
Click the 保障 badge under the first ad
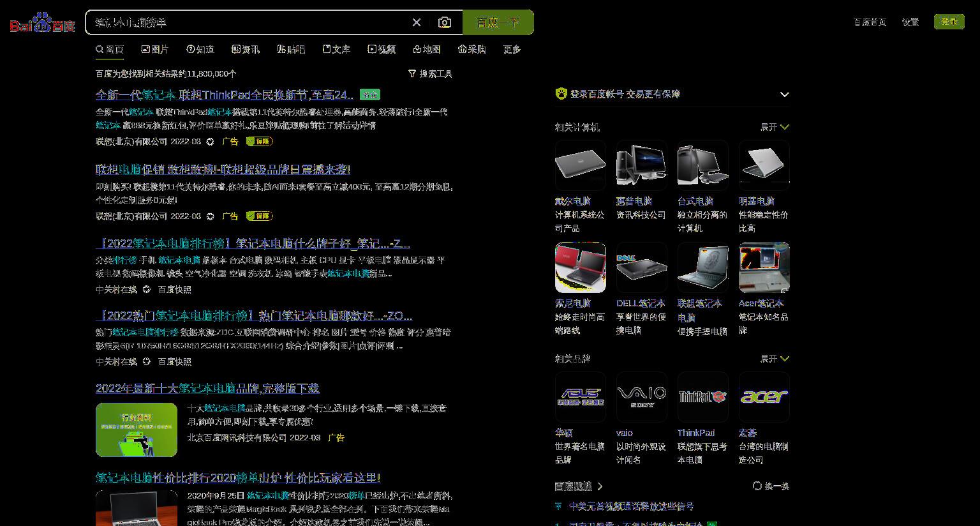point(260,142)
